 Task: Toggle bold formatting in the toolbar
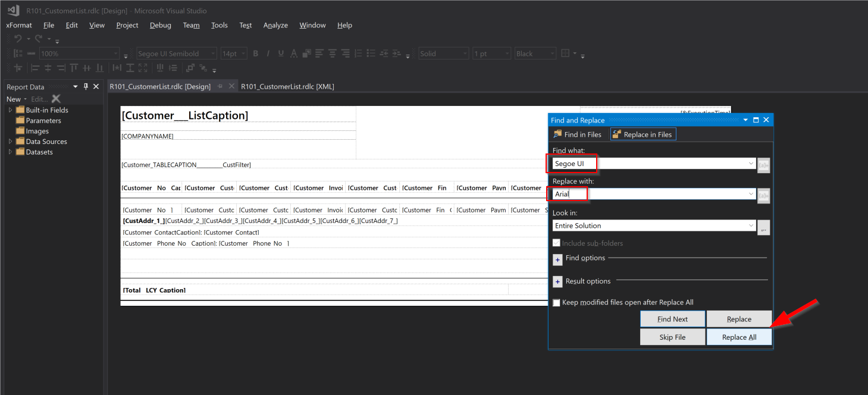256,53
